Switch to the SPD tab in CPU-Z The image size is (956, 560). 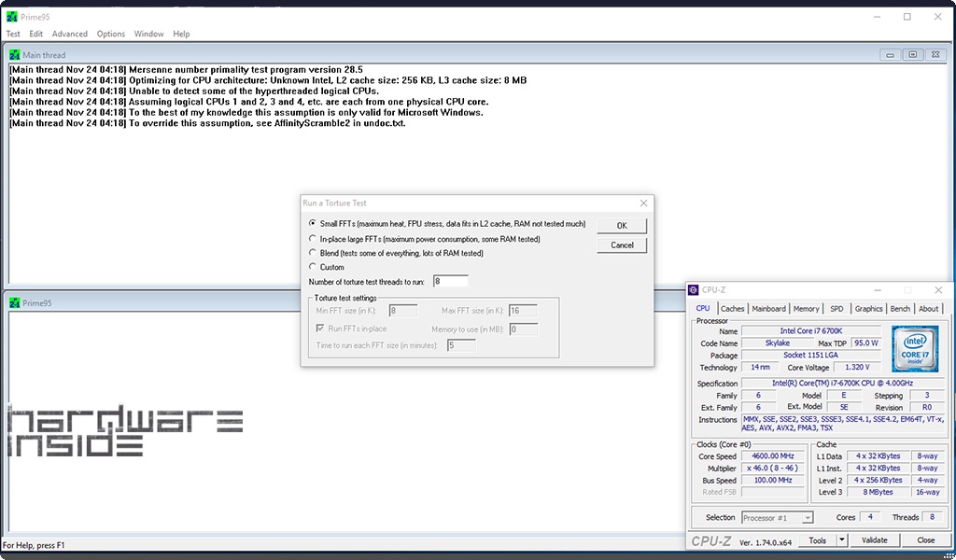coord(836,309)
